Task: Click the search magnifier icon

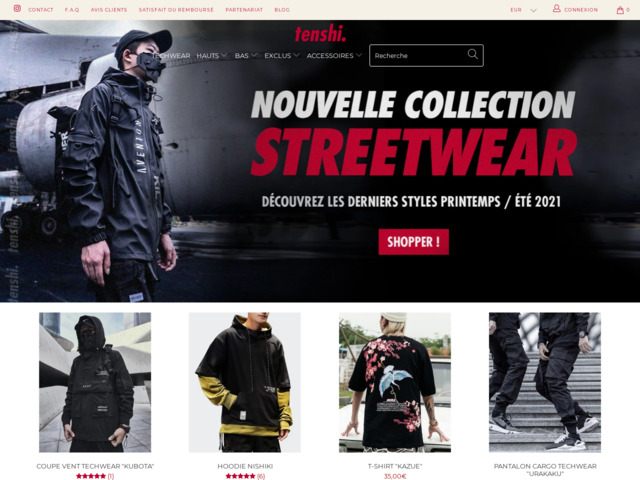Action: pos(472,54)
